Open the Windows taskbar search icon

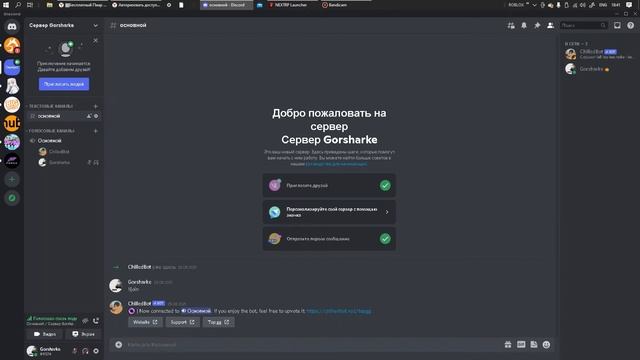pyautogui.click(x=18, y=5)
